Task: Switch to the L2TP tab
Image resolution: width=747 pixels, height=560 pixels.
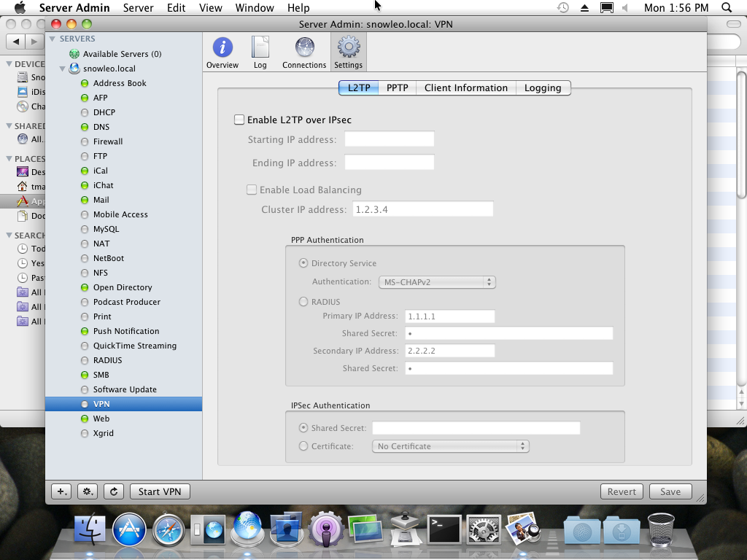Action: click(359, 87)
